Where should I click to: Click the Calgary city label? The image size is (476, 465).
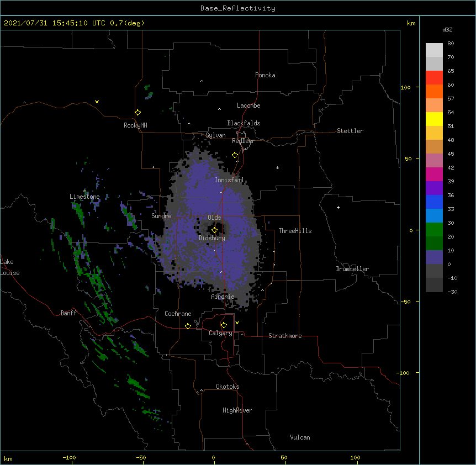pyautogui.click(x=220, y=333)
